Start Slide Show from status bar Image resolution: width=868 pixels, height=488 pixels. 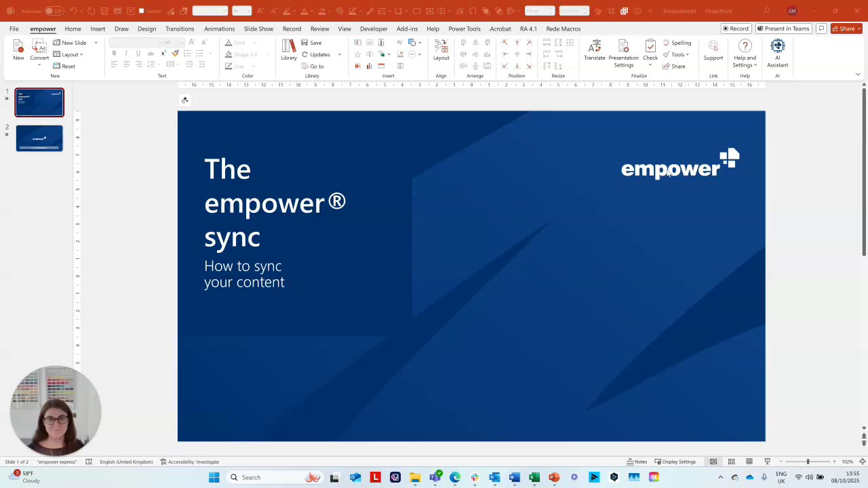click(767, 462)
